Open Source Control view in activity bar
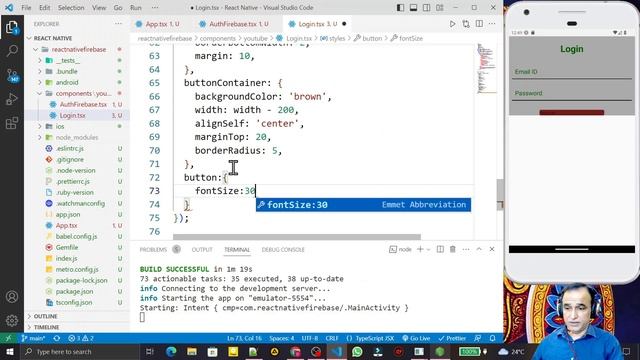Viewport: 640px width, 360px height. 12,75
